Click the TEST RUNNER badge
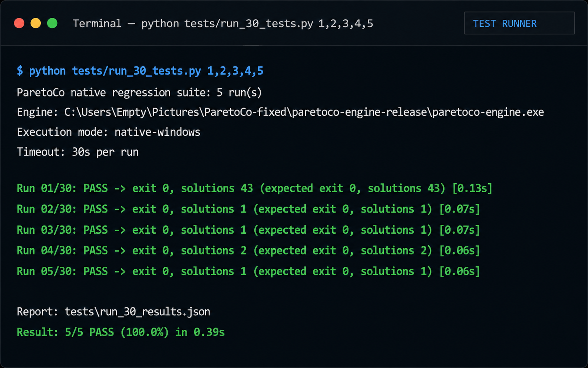The height and width of the screenshot is (368, 588). pyautogui.click(x=519, y=23)
